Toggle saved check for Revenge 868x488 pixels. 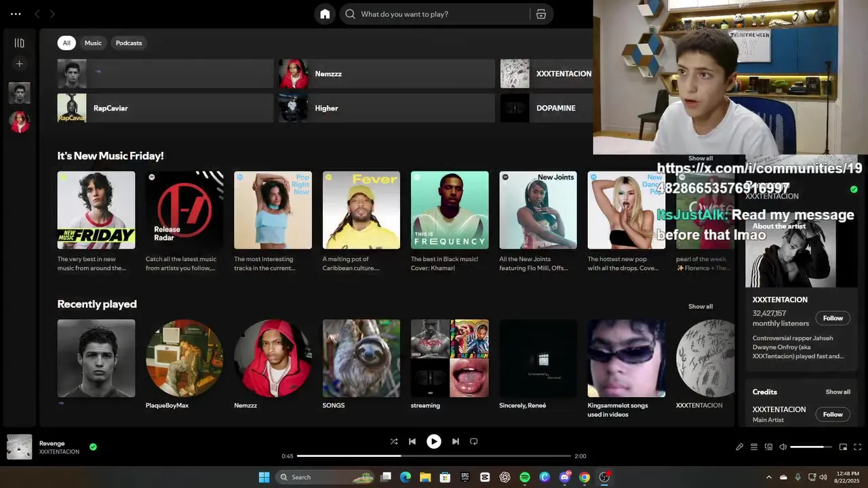click(93, 447)
